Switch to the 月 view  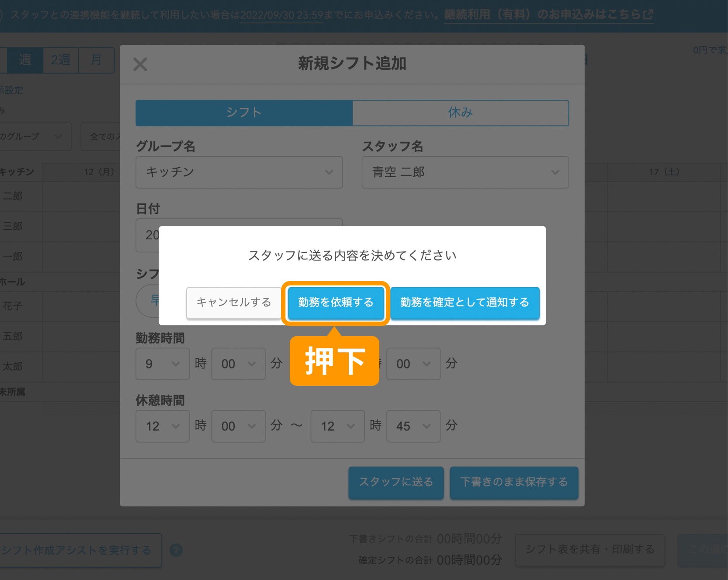[x=96, y=60]
